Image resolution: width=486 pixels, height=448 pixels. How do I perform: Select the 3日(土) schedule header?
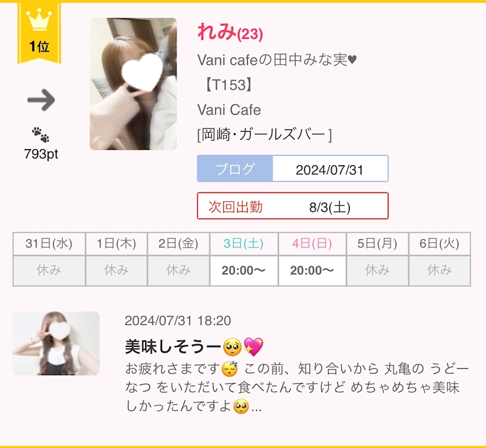coord(244,244)
